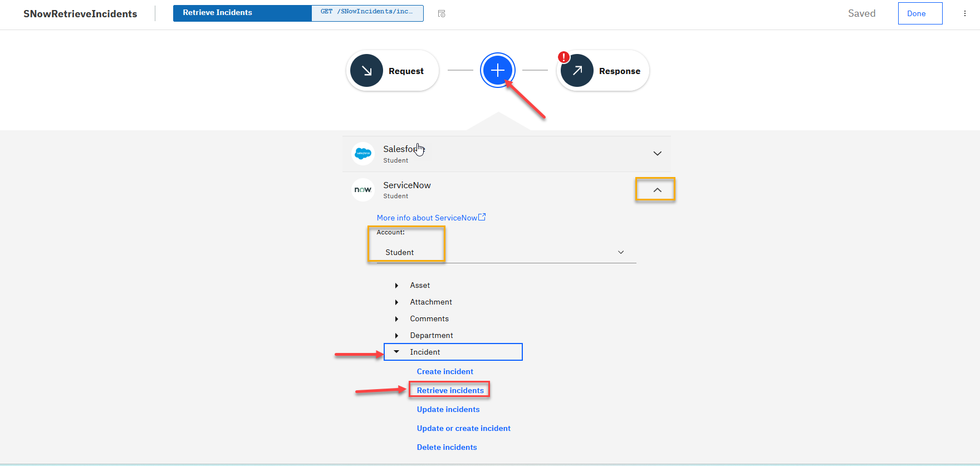Click the ServiceNow 'now' logo icon
The height and width of the screenshot is (466, 980).
[363, 190]
